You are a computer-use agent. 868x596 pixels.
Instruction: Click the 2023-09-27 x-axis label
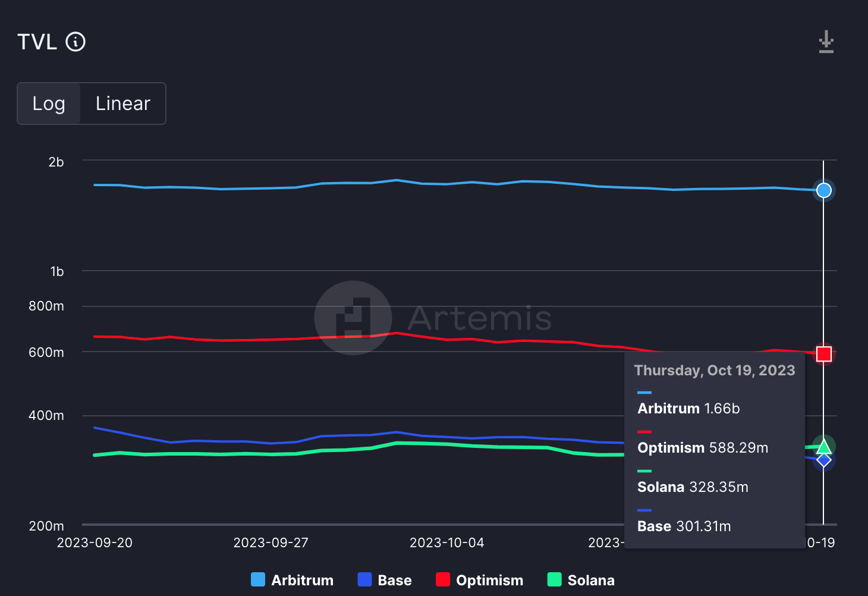(x=271, y=542)
